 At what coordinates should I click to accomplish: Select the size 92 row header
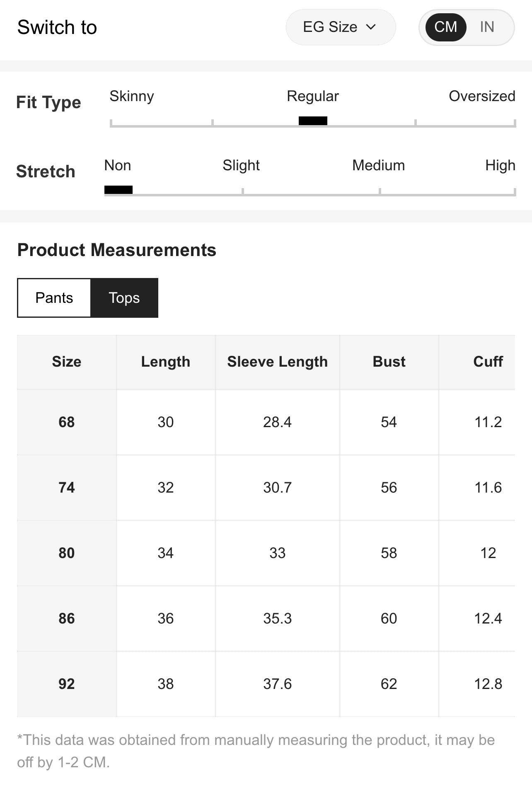(x=67, y=684)
